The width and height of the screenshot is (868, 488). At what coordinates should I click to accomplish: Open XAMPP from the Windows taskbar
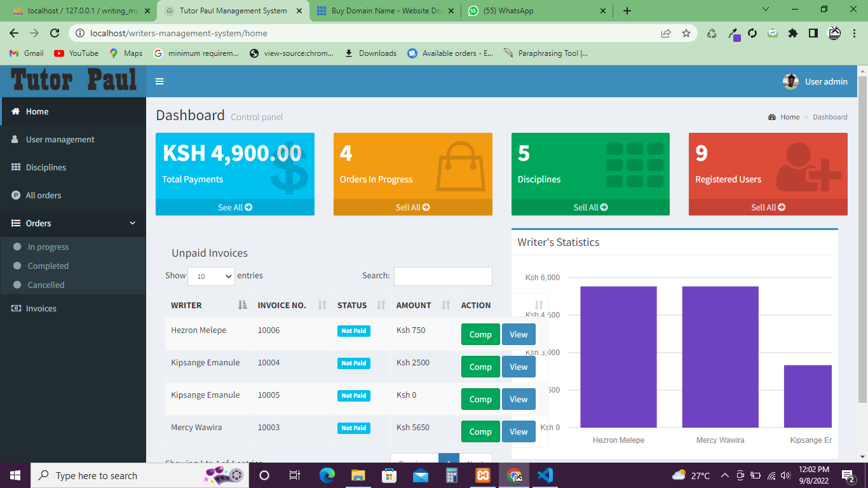click(483, 475)
